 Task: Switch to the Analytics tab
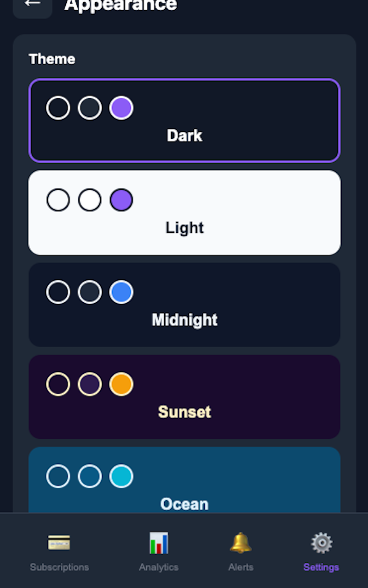point(158,551)
